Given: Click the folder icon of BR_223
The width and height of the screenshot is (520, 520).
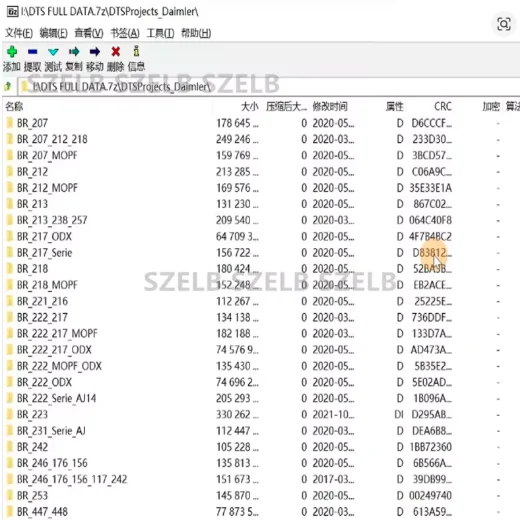Looking at the screenshot, I should (x=10, y=414).
